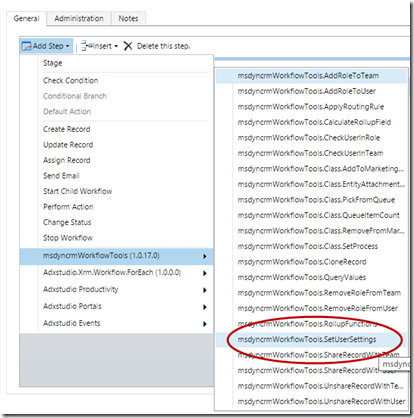Click the Delete step X icon

tap(128, 46)
